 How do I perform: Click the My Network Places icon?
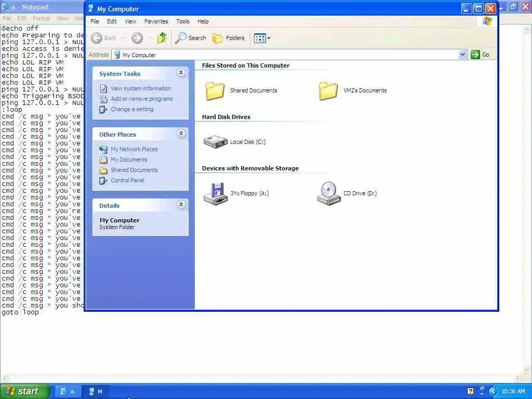pyautogui.click(x=103, y=149)
